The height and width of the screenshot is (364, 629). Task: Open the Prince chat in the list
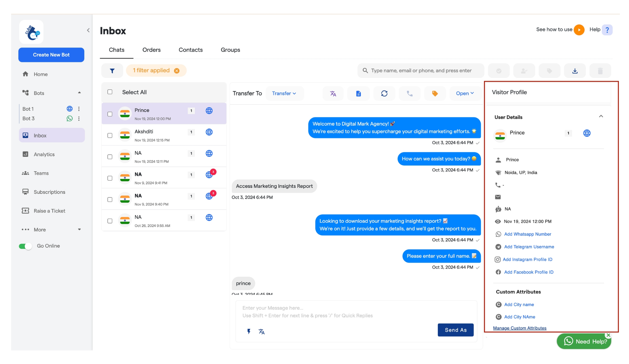click(x=164, y=114)
